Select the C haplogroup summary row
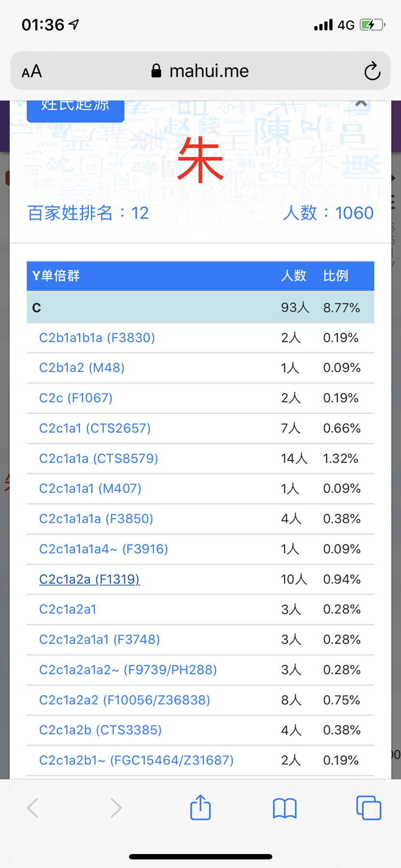 pos(200,307)
